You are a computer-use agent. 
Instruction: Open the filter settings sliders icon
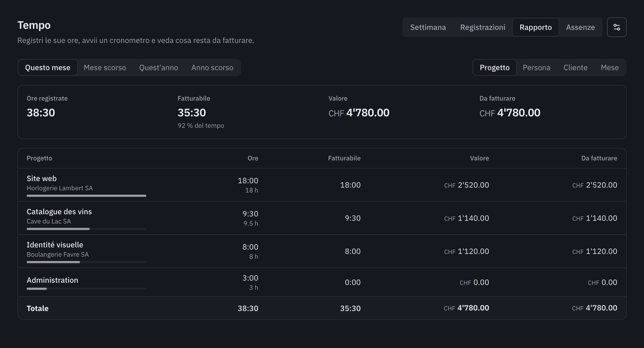pos(617,27)
